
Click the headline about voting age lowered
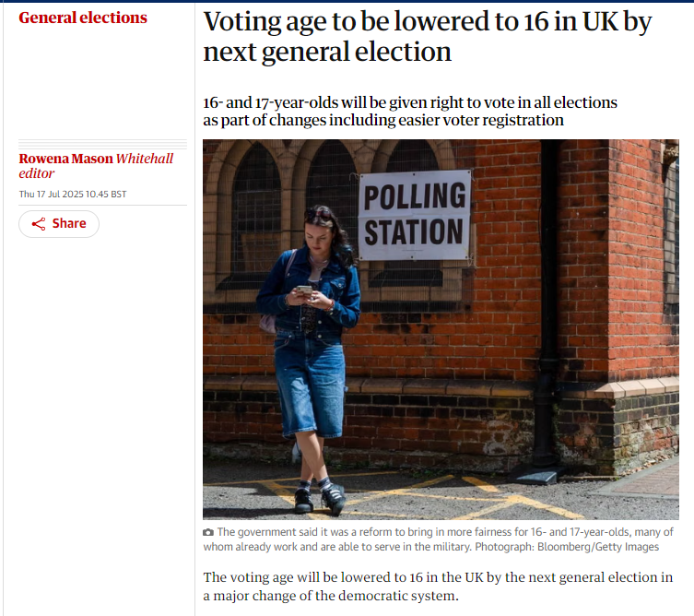(427, 36)
